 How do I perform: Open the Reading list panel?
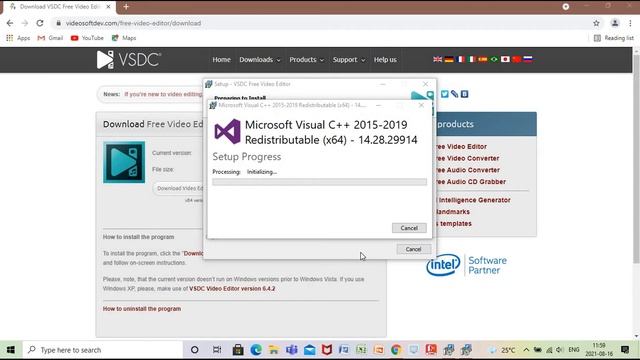point(613,38)
